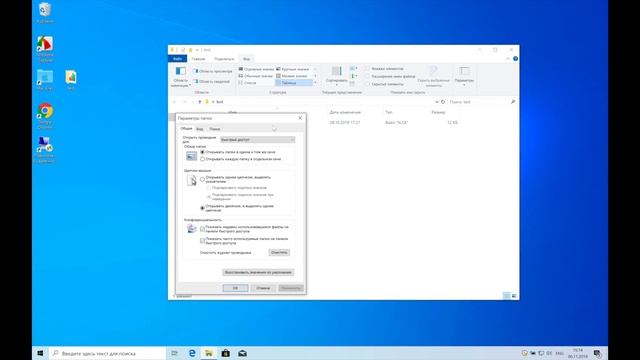
Task: Choose Обычные значки layout
Action: pyautogui.click(x=256, y=76)
